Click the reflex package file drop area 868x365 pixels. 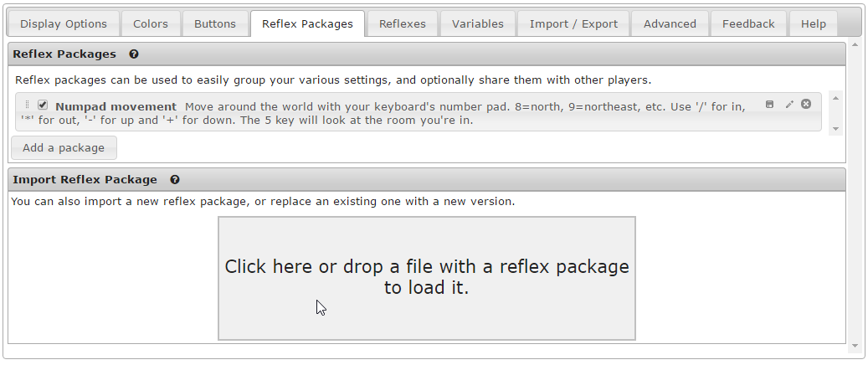coord(427,278)
